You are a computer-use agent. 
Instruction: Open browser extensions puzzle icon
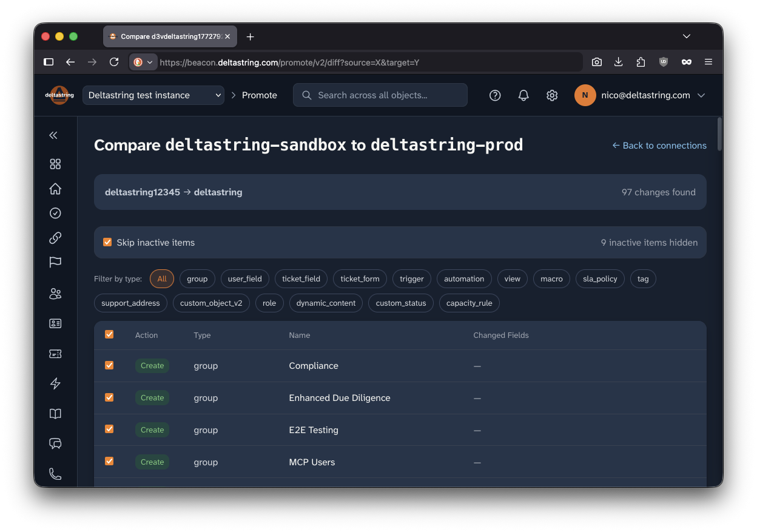[641, 62]
